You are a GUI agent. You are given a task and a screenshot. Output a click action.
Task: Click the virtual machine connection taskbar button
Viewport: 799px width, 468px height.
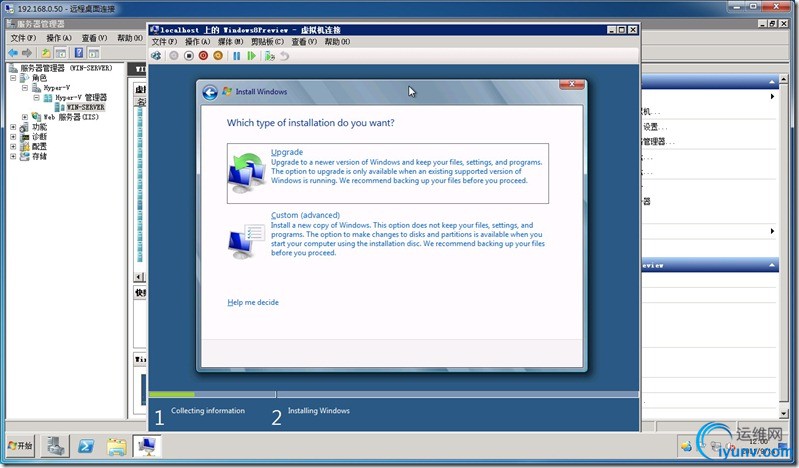click(147, 446)
